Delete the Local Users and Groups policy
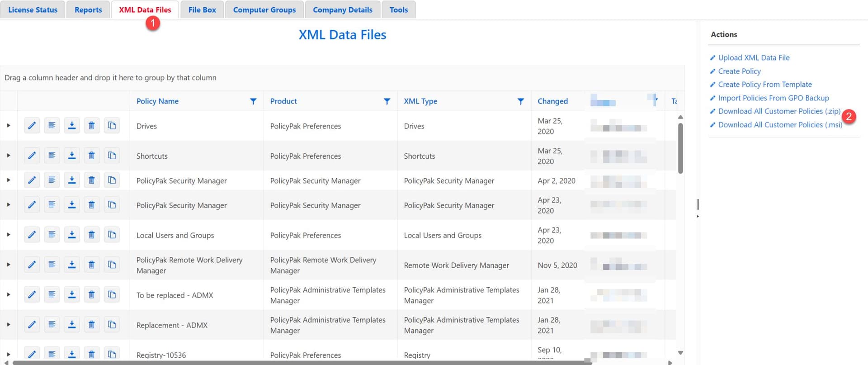The width and height of the screenshot is (868, 365). 91,235
